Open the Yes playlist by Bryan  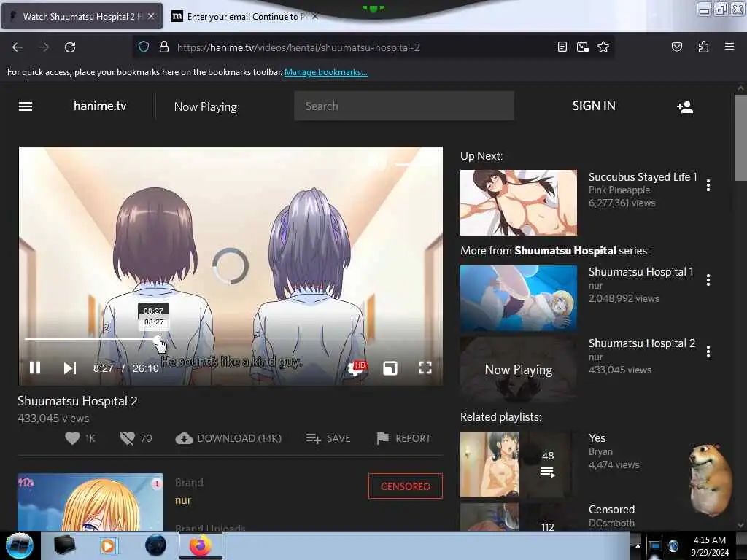[597, 437]
